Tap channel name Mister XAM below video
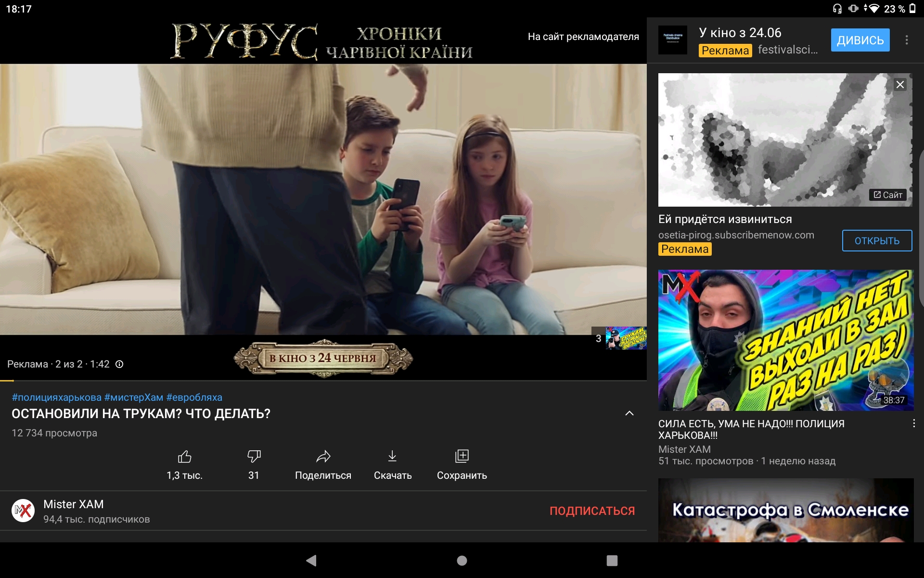 coord(74,504)
